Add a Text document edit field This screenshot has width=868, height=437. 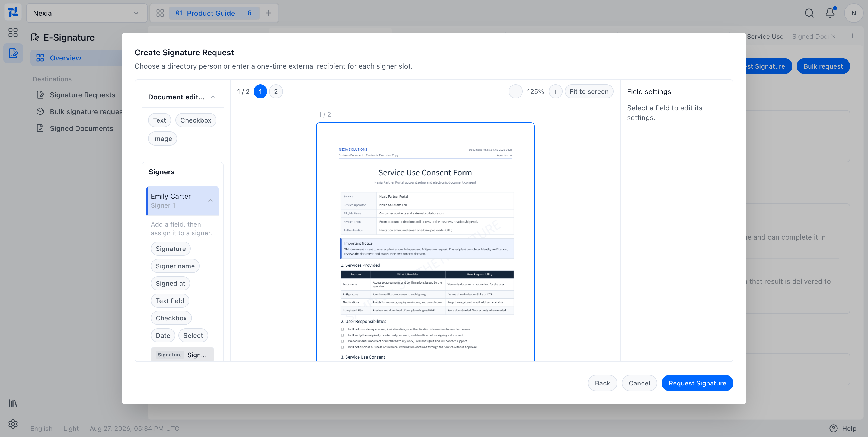[x=159, y=120]
